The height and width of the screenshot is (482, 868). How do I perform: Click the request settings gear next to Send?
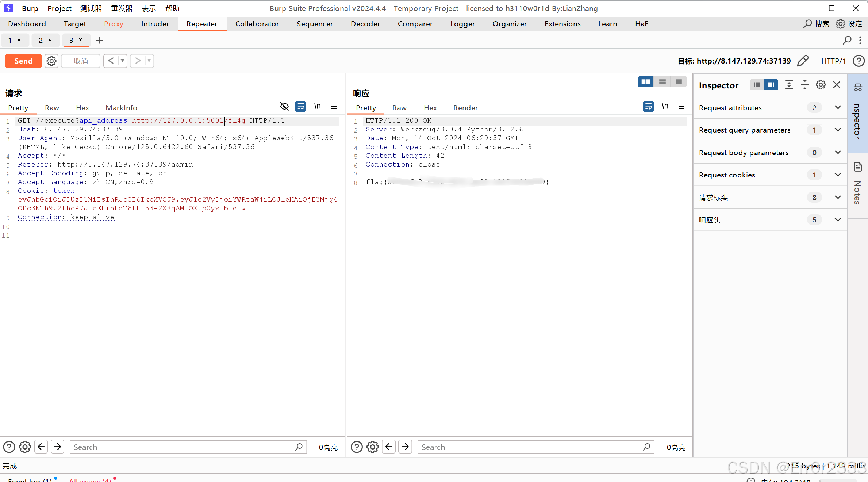pos(51,61)
